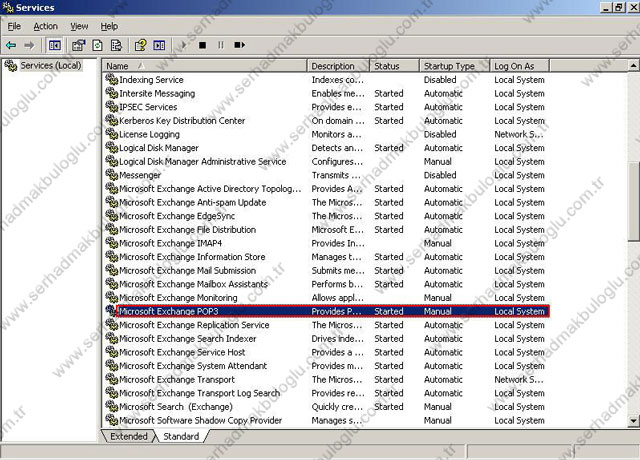Click the Help toolbar icon
Image resolution: width=640 pixels, height=460 pixels.
(x=140, y=45)
